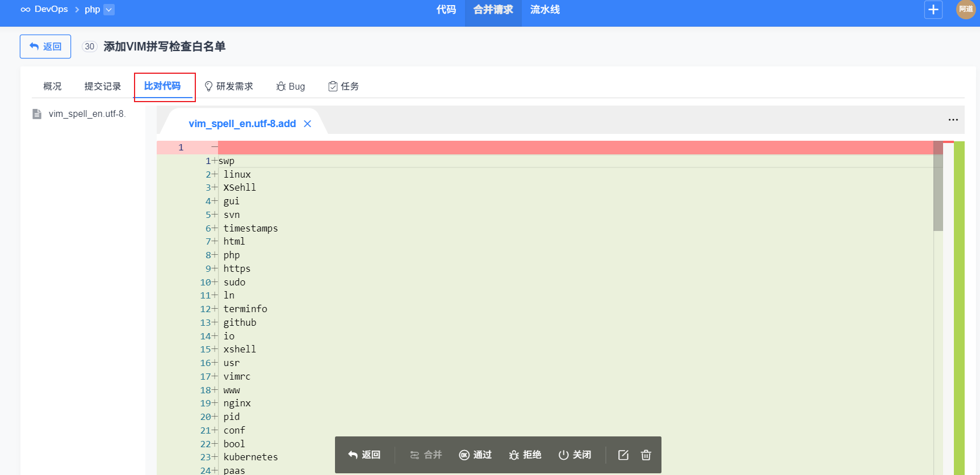Click the edit icon in bottom toolbar
The image size is (980, 475).
pos(623,455)
